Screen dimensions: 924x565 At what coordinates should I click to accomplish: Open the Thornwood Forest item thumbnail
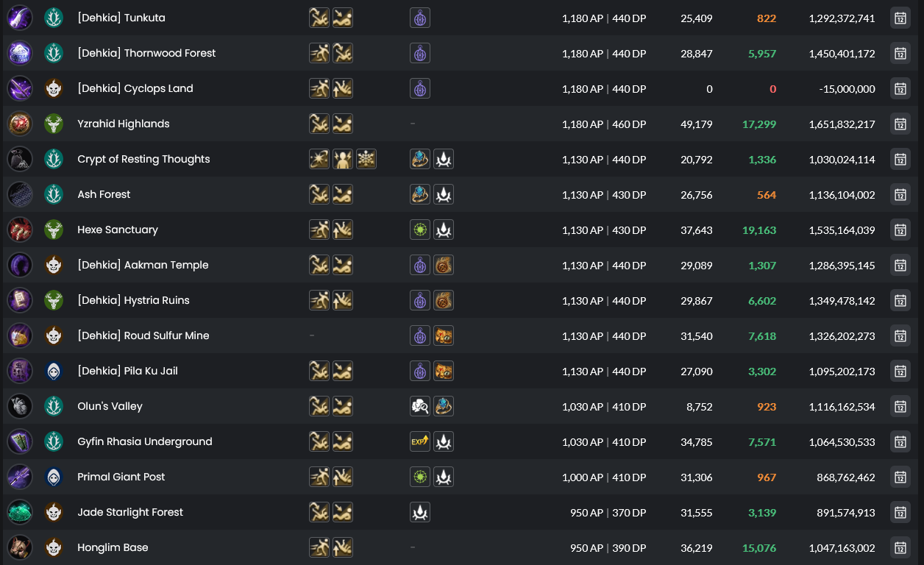click(20, 53)
